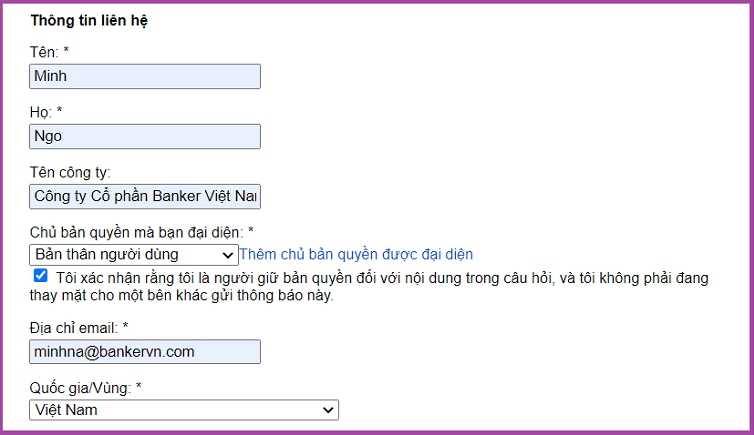Click the 'Họ: *' label
Viewport: 754px width, 435px height.
tap(47, 111)
